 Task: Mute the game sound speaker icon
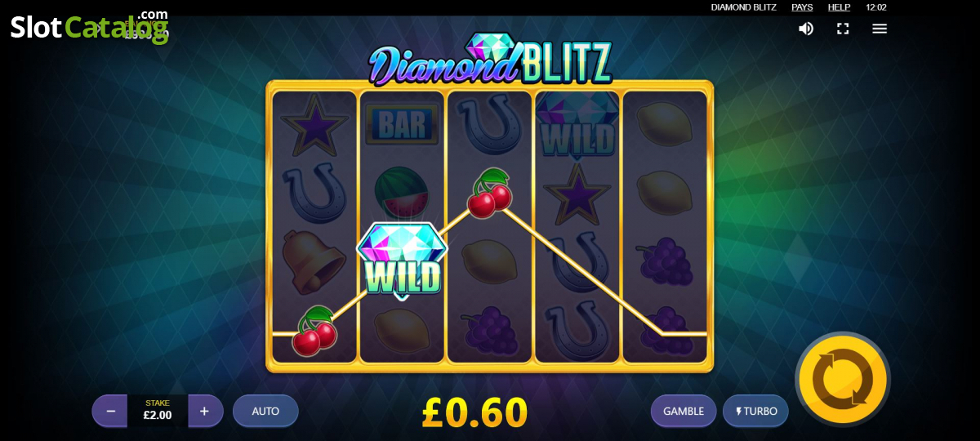[806, 29]
